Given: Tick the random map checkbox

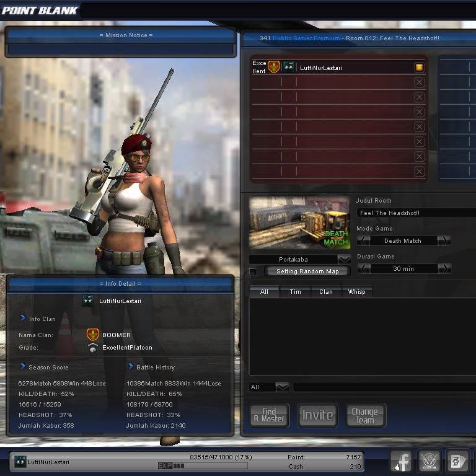Looking at the screenshot, I should [253, 271].
